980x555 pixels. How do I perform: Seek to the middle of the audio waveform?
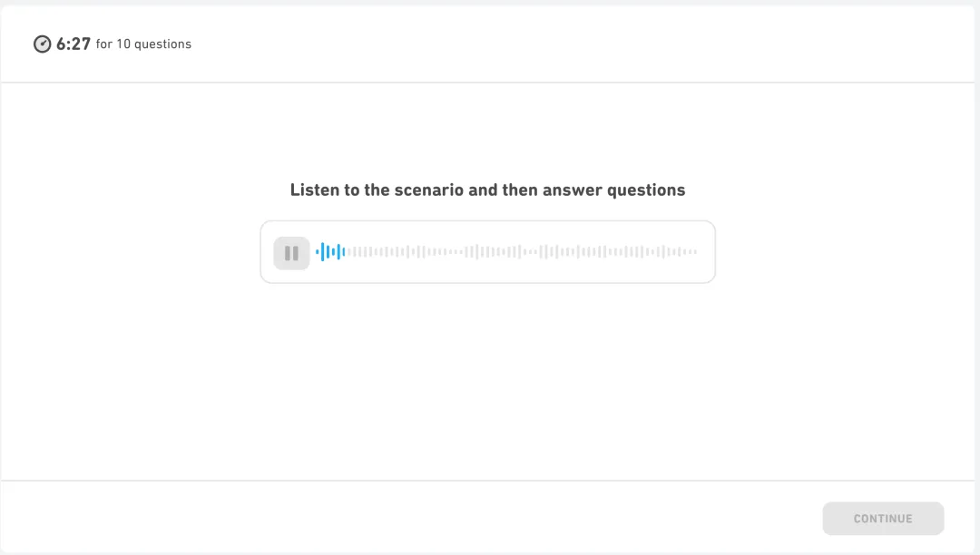[506, 252]
